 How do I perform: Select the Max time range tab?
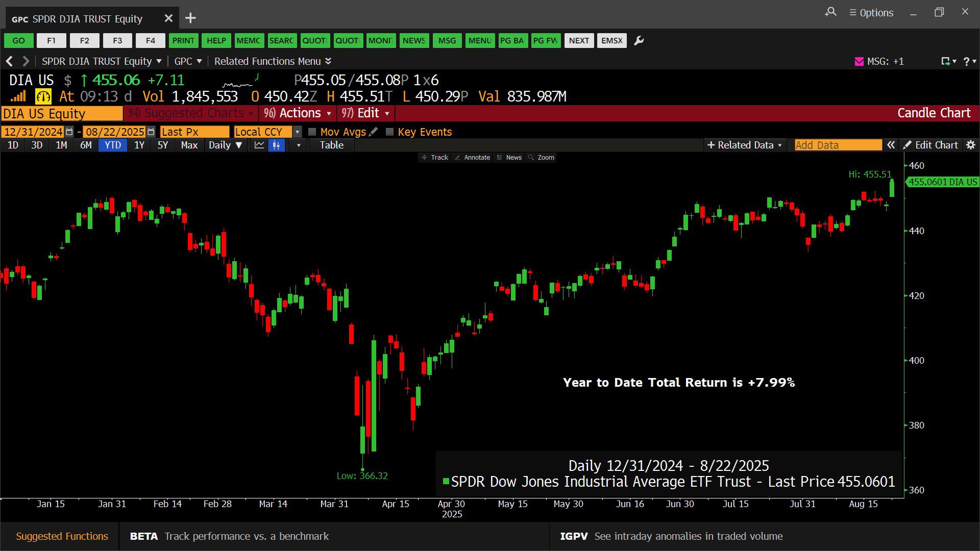189,145
